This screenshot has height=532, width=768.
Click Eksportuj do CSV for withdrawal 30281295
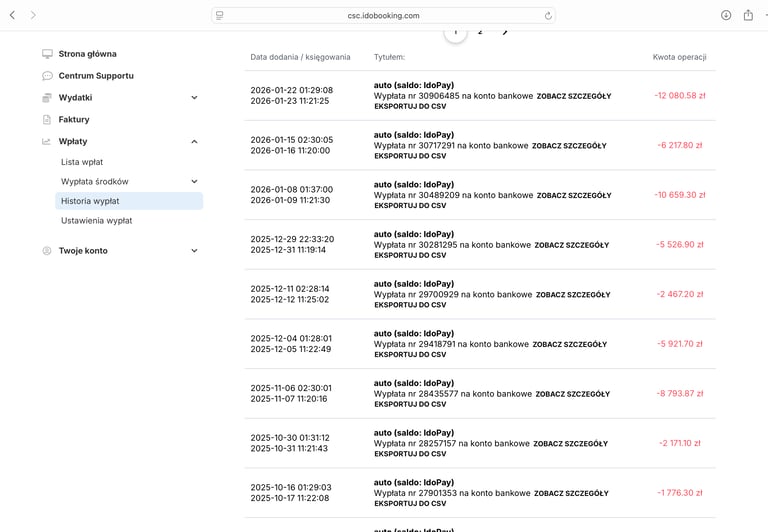(410, 255)
